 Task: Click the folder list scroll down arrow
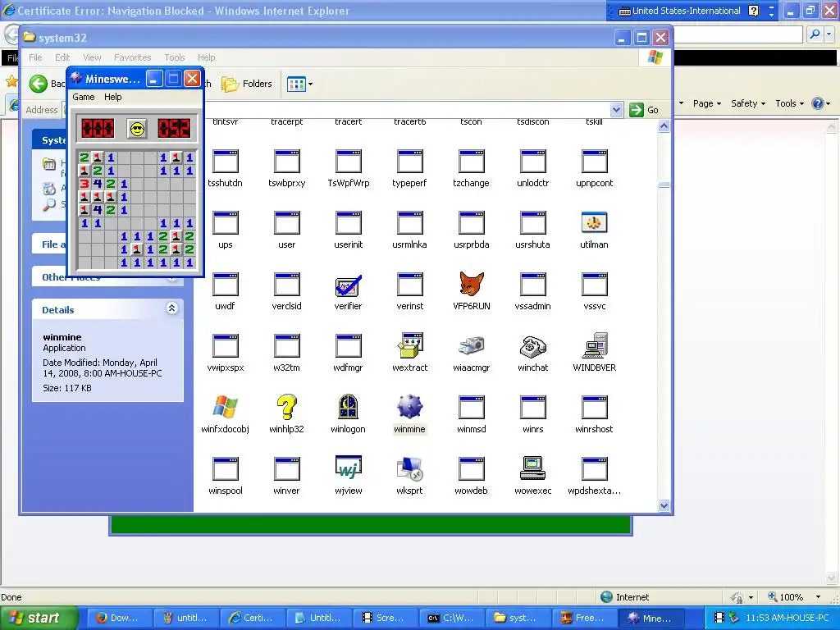pos(664,505)
